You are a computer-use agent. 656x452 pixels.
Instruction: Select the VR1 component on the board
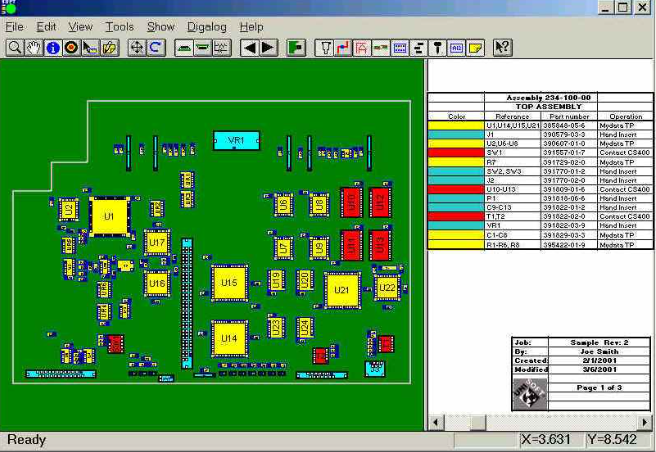pyautogui.click(x=236, y=142)
